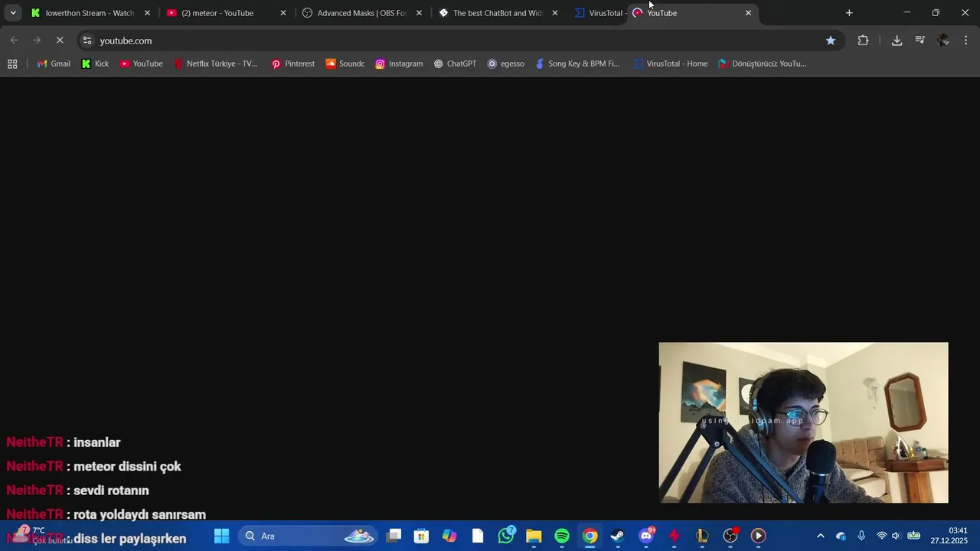Focus the youtube.com address bar
This screenshot has height=551, width=980.
coord(459,41)
